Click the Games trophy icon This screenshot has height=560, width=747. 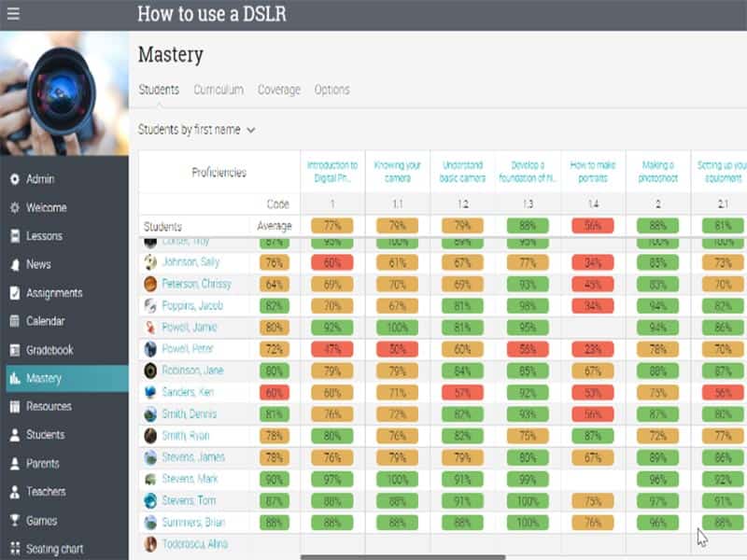tap(15, 521)
